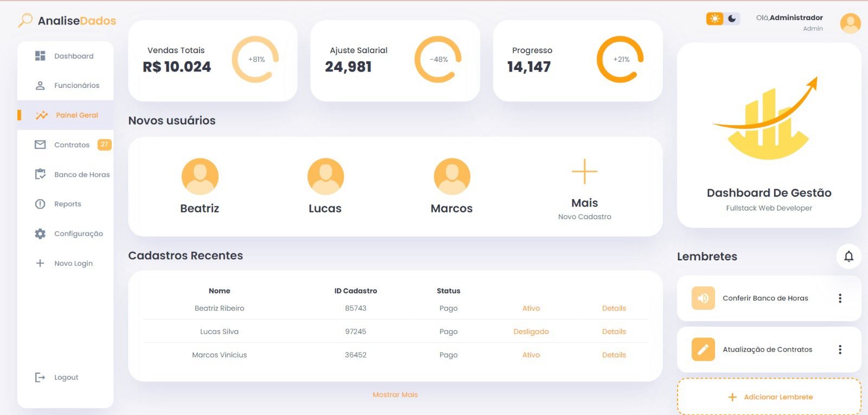Select Beatriz user avatar thumbnail

click(x=200, y=176)
